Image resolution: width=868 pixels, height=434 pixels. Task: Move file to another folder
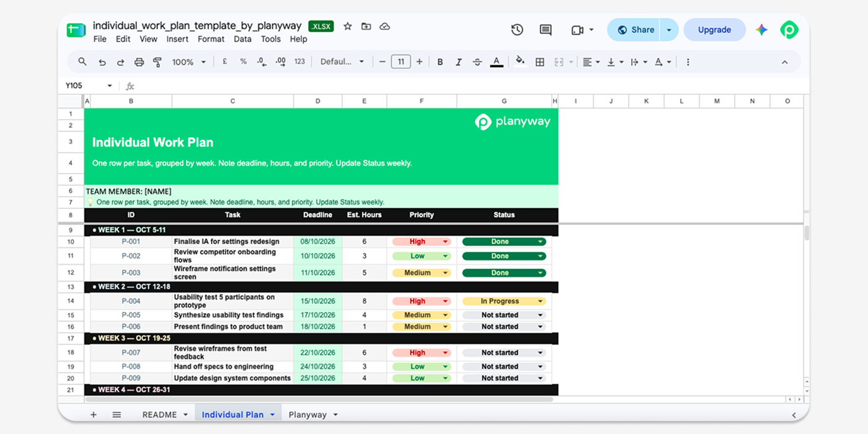click(x=366, y=26)
